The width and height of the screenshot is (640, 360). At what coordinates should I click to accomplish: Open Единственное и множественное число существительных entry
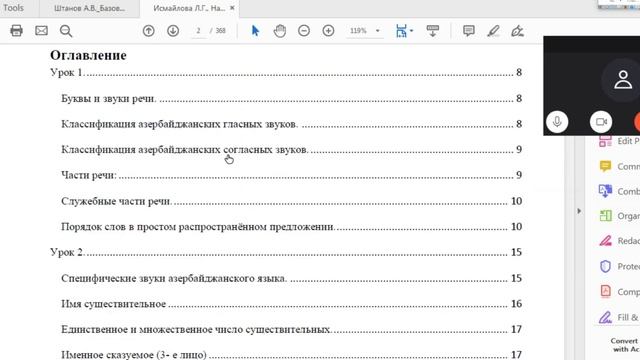pos(291,329)
